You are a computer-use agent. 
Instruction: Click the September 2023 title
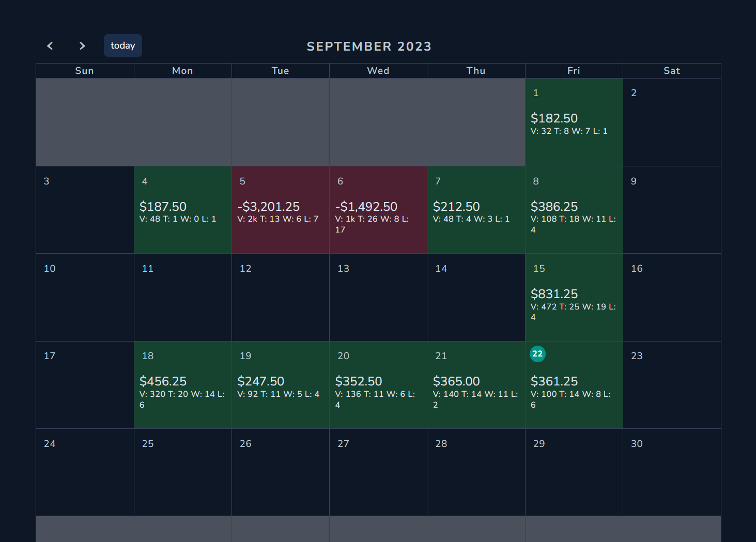pos(369,47)
